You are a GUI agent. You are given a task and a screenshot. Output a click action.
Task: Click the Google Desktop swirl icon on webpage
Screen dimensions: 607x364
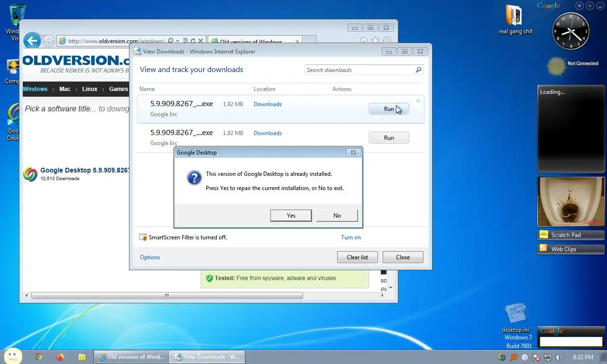[30, 174]
